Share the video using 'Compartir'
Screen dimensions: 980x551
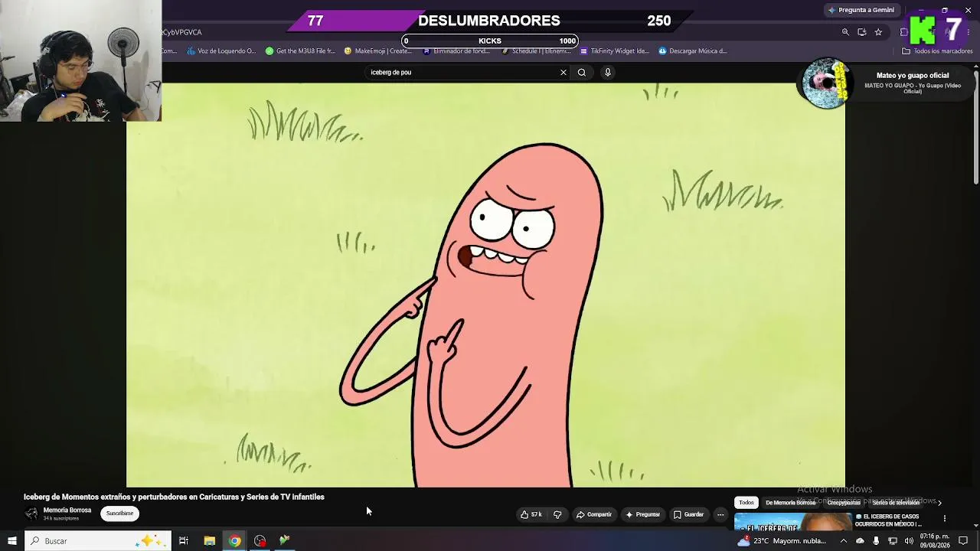594,514
